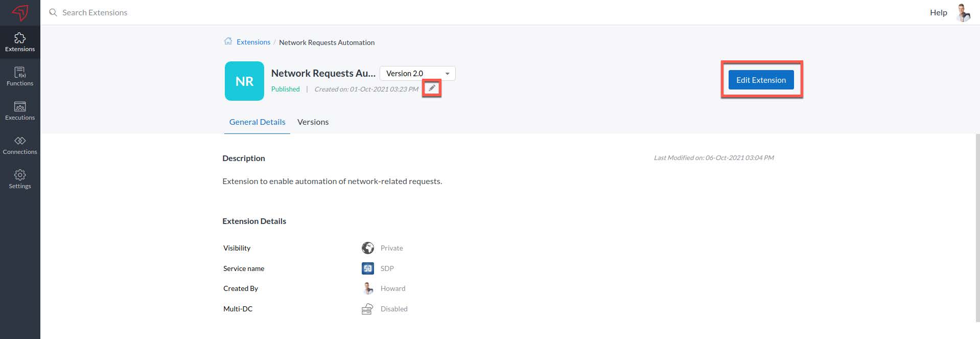The width and height of the screenshot is (980, 339).
Task: Click the search magnifier icon
Action: (x=53, y=12)
